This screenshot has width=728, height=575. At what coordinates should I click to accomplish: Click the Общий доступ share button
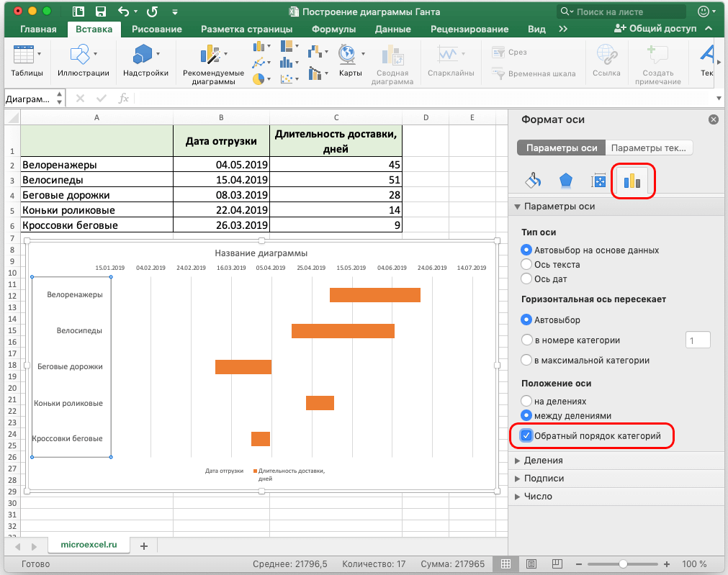tap(655, 29)
